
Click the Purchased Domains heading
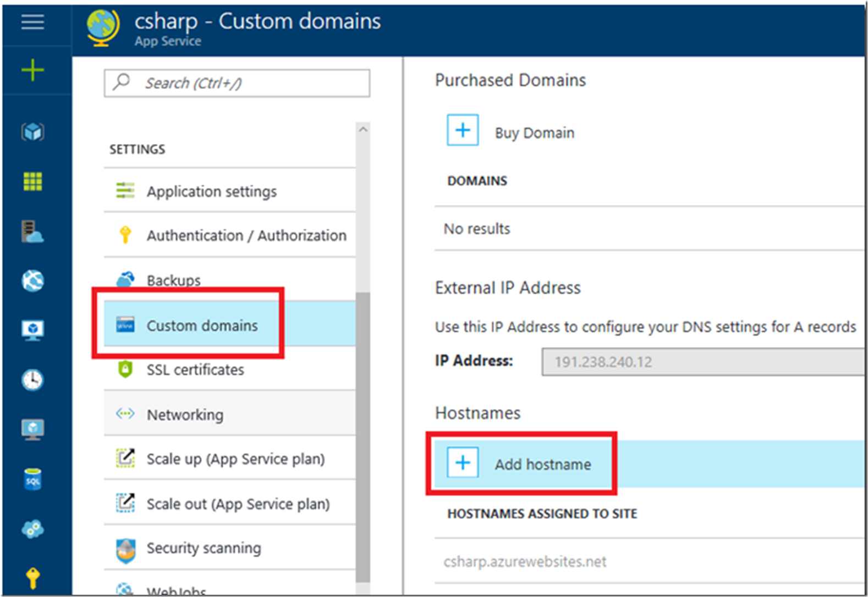coord(510,80)
